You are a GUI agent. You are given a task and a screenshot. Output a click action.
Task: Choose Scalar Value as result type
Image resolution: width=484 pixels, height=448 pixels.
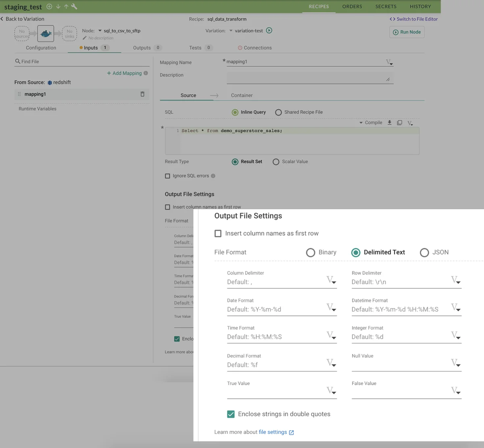(276, 161)
